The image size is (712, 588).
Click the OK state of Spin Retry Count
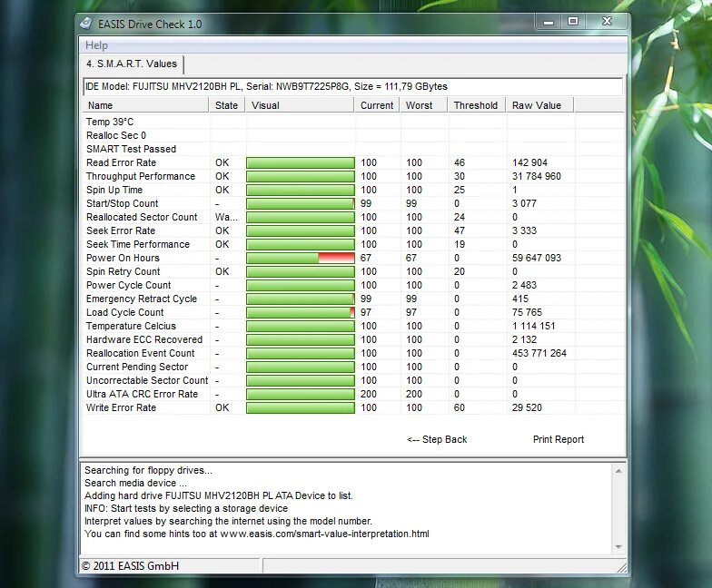click(x=222, y=271)
